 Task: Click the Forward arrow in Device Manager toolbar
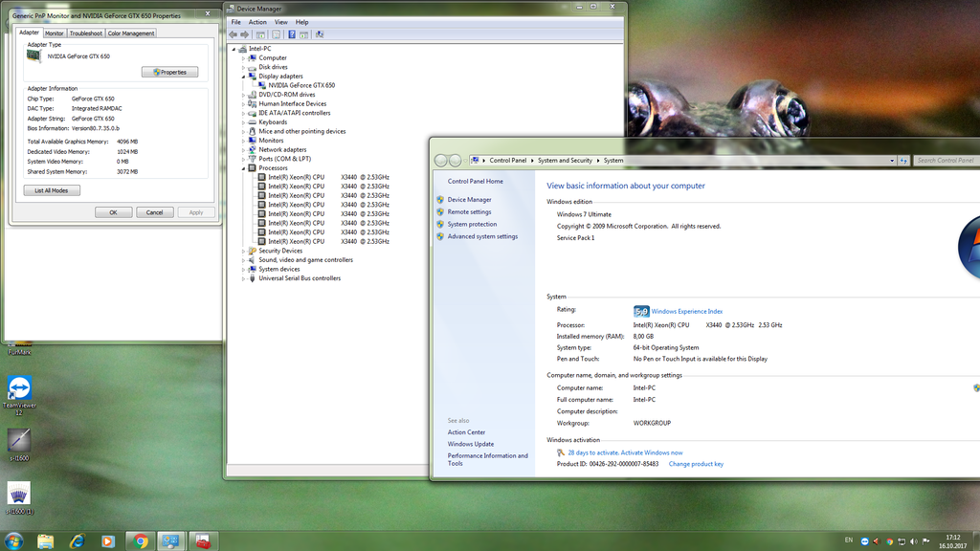tap(245, 34)
